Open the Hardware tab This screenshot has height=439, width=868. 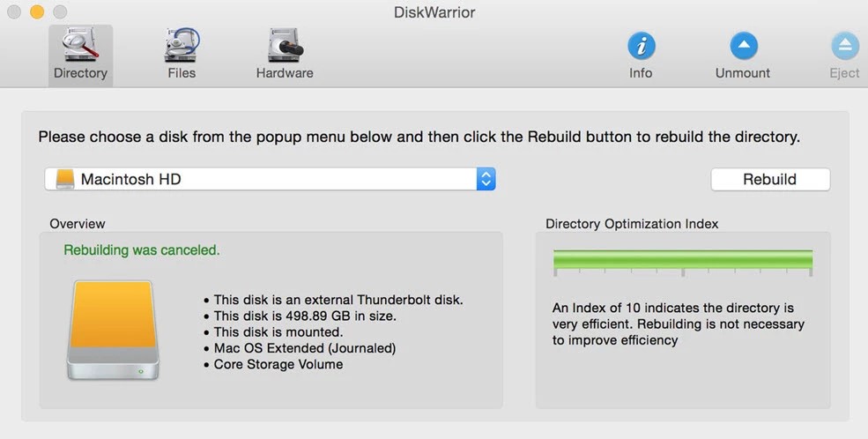tap(284, 54)
